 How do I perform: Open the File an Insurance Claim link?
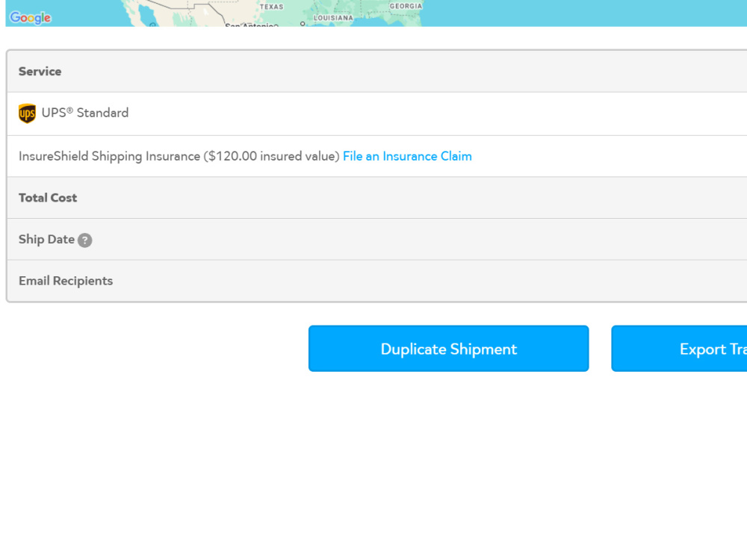point(407,156)
